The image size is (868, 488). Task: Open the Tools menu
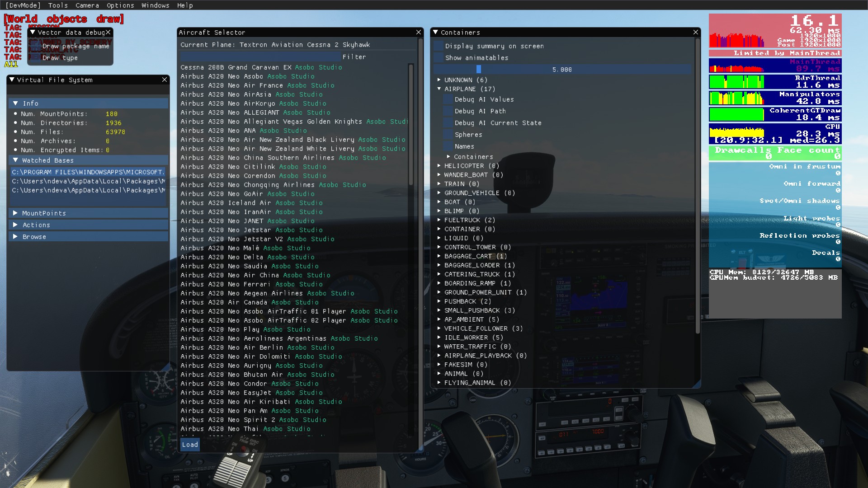tap(58, 5)
